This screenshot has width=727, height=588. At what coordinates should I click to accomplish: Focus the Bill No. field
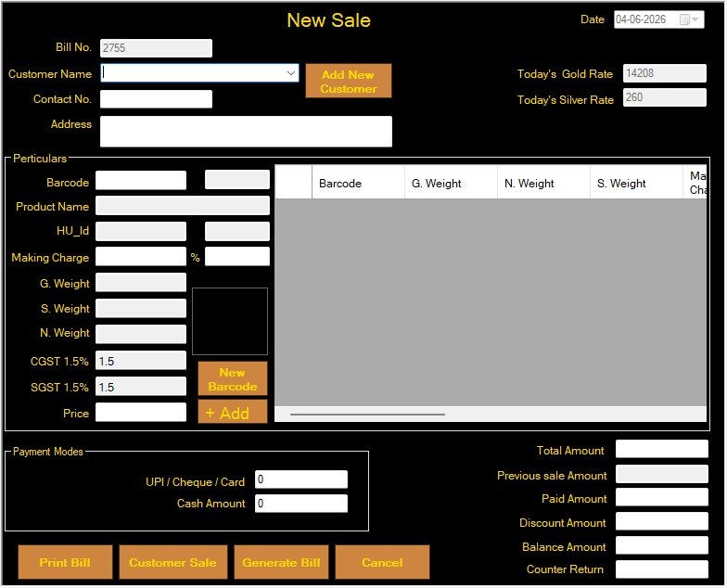[156, 48]
